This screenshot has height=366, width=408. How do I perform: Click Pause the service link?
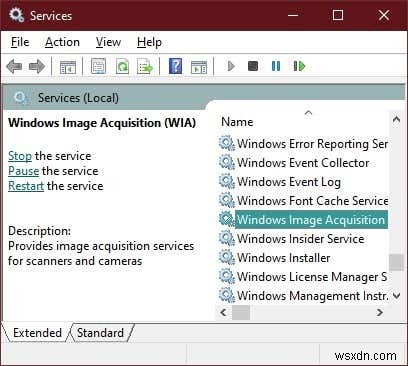tap(24, 171)
